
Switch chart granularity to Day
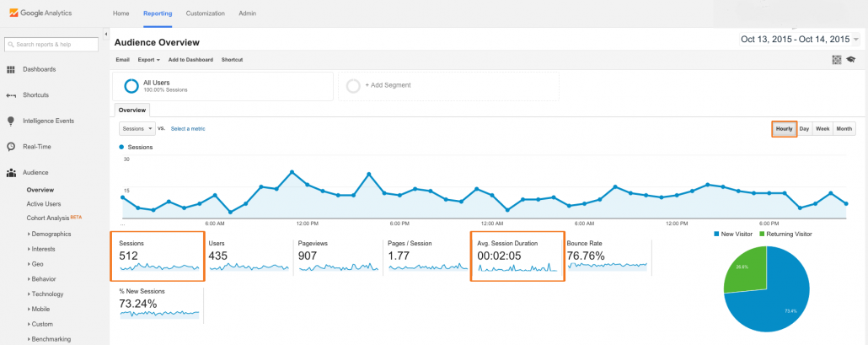(804, 129)
